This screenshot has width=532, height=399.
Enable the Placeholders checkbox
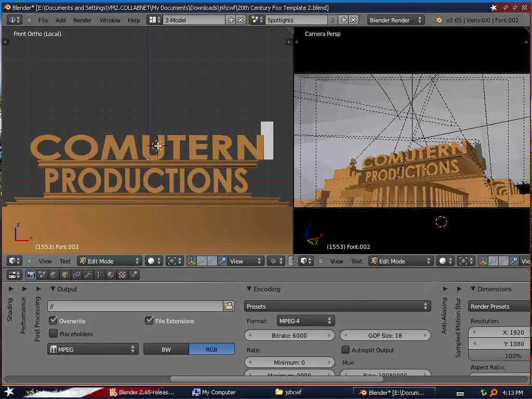(54, 334)
